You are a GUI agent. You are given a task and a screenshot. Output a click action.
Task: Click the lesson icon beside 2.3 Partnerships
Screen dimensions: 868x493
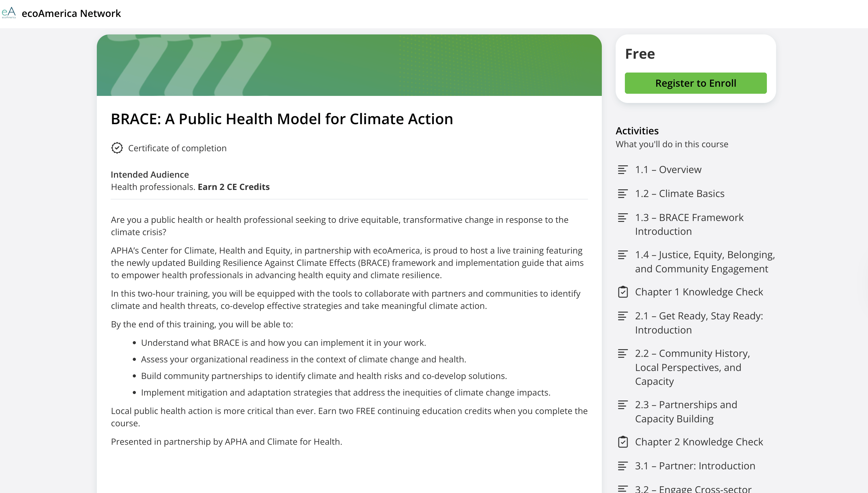coord(622,405)
